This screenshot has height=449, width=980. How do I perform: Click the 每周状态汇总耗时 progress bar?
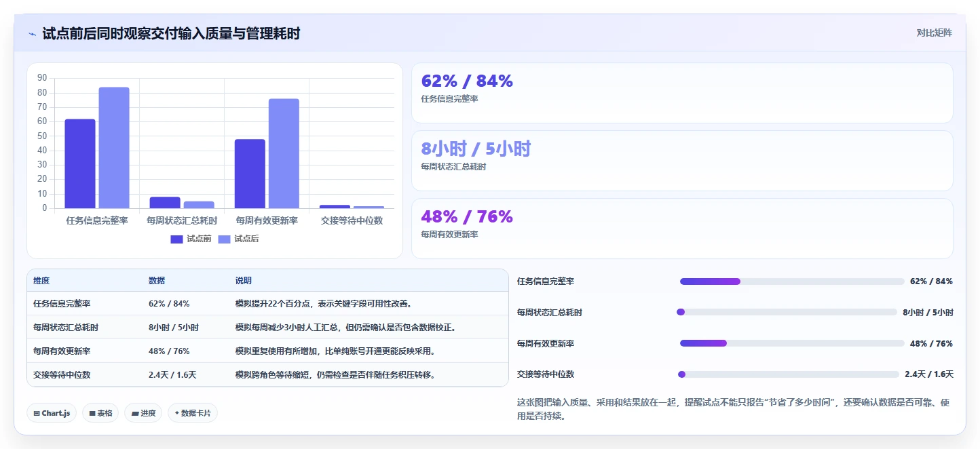787,312
